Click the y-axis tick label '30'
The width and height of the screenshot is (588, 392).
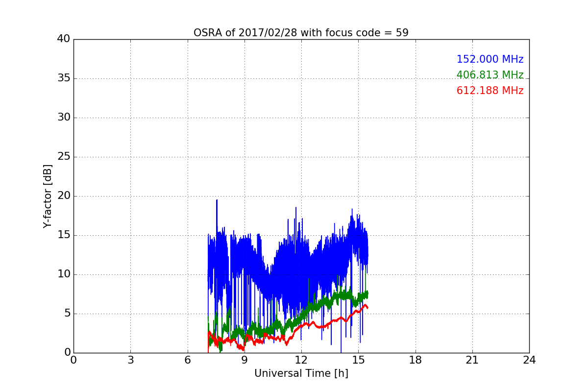tap(64, 118)
